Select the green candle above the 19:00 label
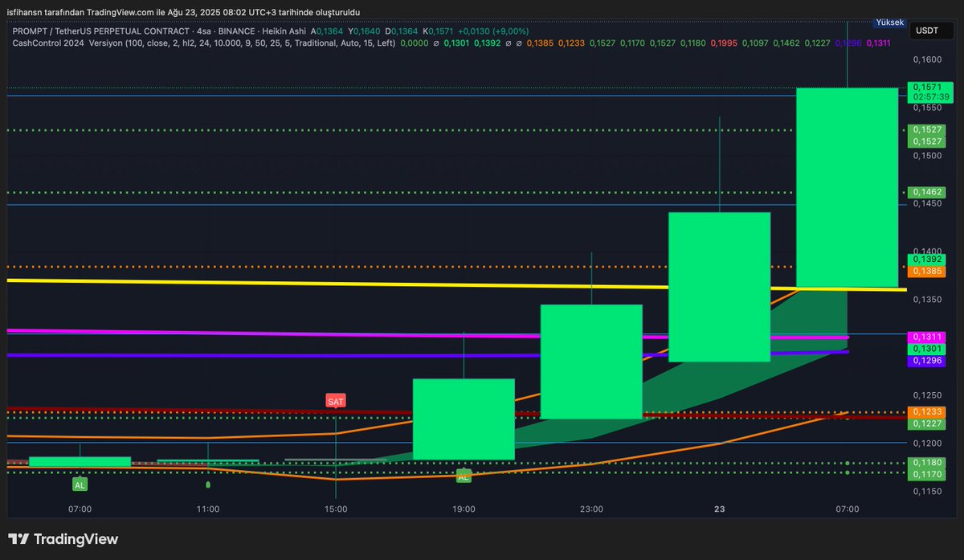964x560 pixels. click(x=464, y=419)
